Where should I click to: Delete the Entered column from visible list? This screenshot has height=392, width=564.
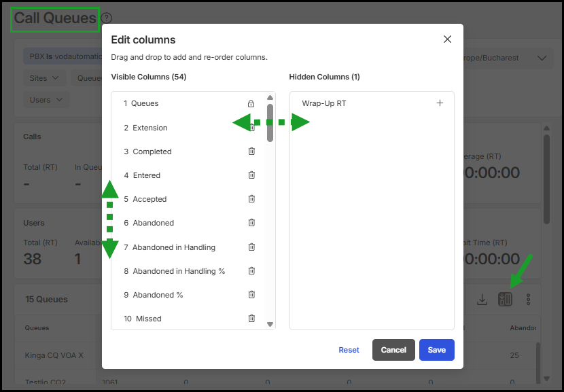251,175
